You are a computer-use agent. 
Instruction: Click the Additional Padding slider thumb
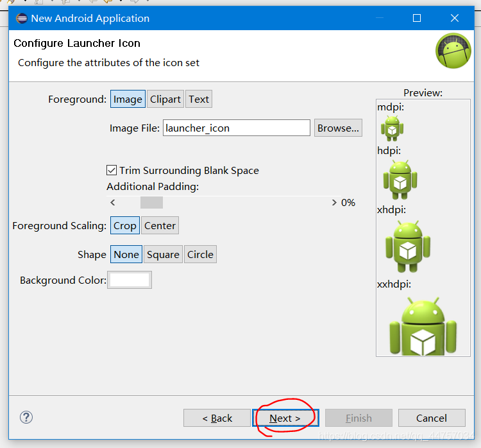151,202
